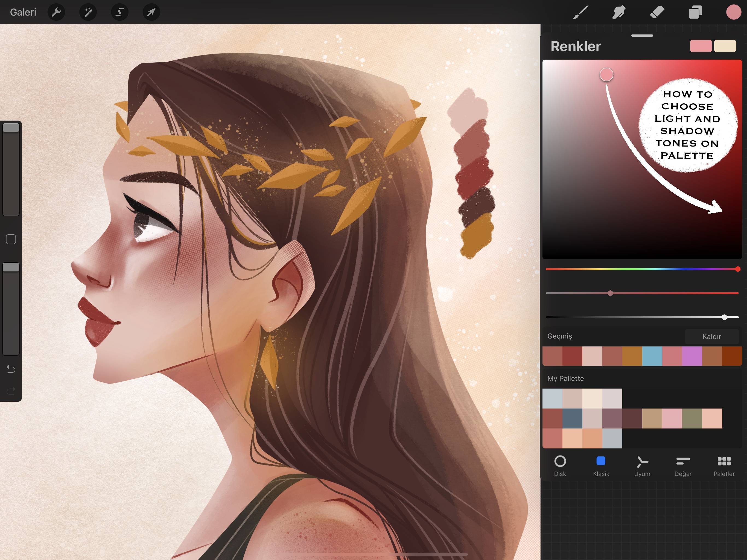Click the hue slider knob
747x560 pixels.
tap(737, 269)
